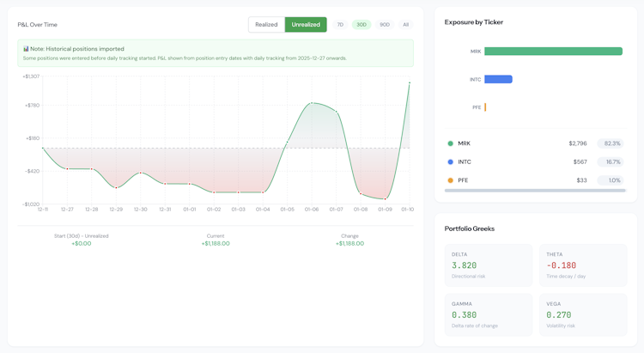Click the blue INTC legend dot
The image size is (644, 353).
pyautogui.click(x=450, y=162)
